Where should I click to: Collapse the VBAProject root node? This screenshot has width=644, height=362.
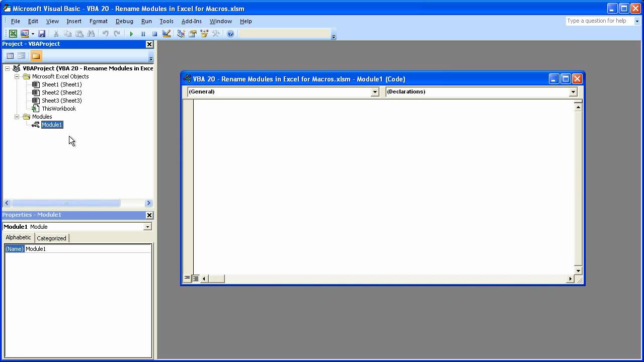(x=8, y=68)
